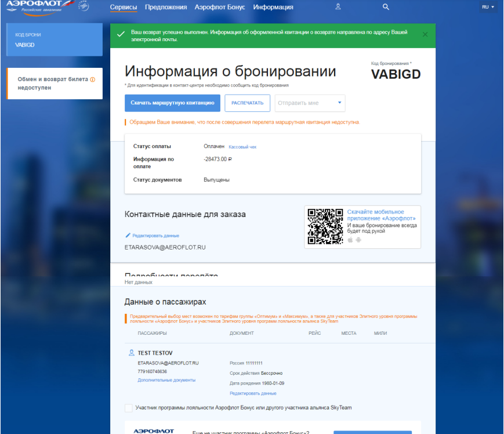
Task: Click the Дополнительные документы link
Action: [x=166, y=380]
